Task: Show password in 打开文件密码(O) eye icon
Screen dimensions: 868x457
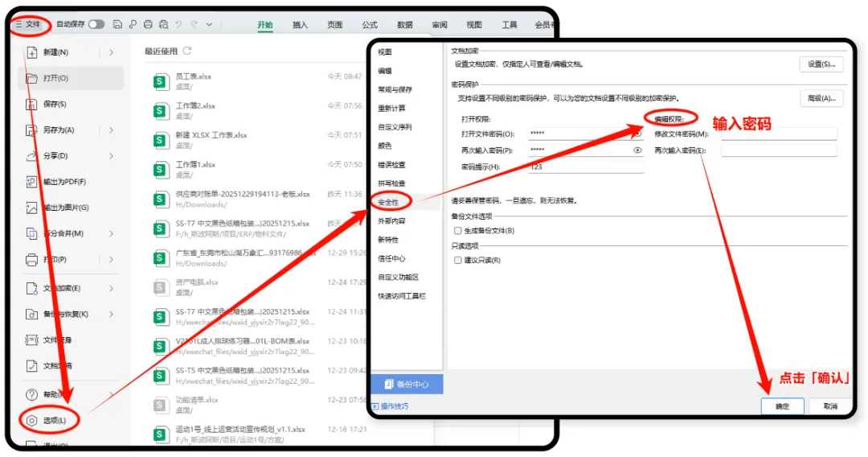Action: (x=637, y=134)
